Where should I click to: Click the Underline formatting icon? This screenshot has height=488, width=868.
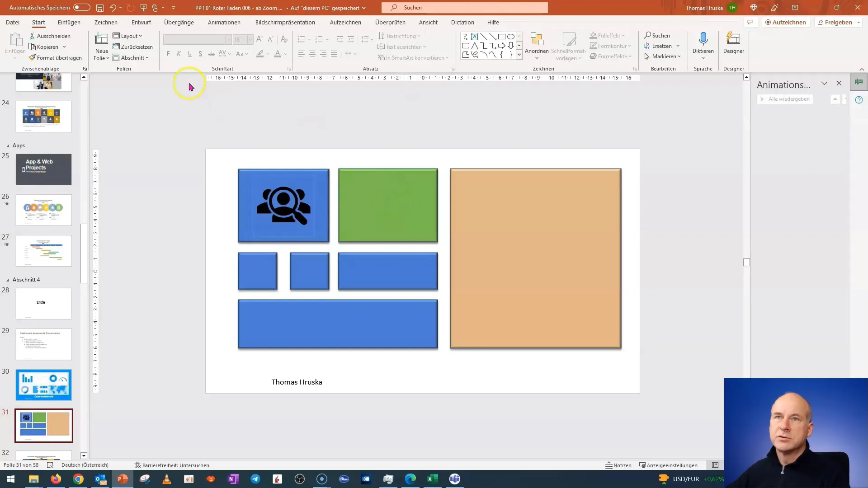click(x=189, y=55)
